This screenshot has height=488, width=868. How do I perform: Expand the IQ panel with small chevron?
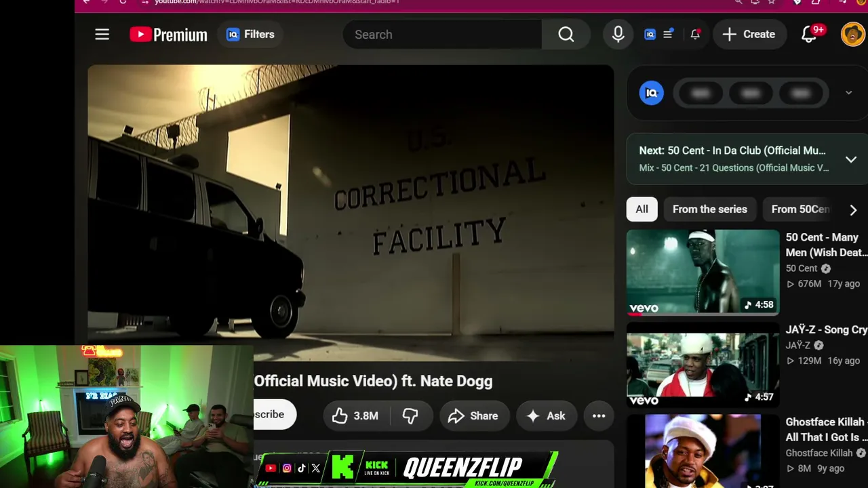click(x=848, y=93)
